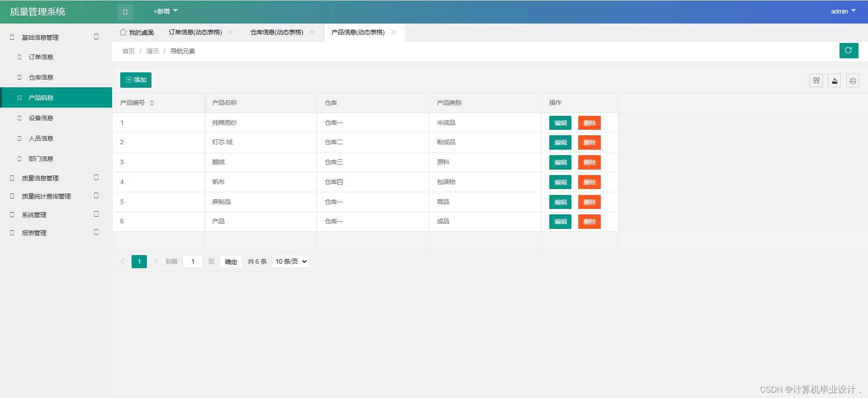Click the 添加 button
Screen dimensions: 868x398
[x=136, y=80]
